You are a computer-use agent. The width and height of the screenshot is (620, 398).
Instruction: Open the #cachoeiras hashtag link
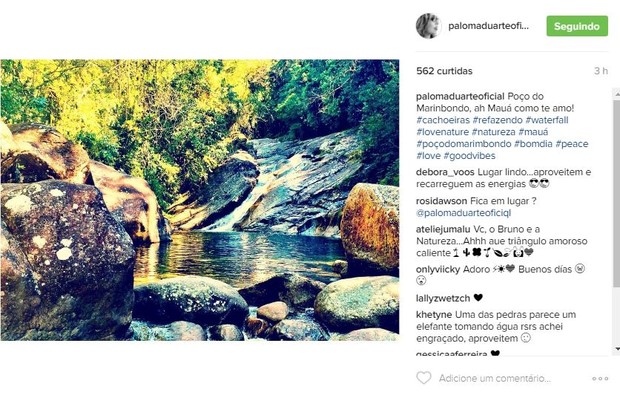point(443,120)
